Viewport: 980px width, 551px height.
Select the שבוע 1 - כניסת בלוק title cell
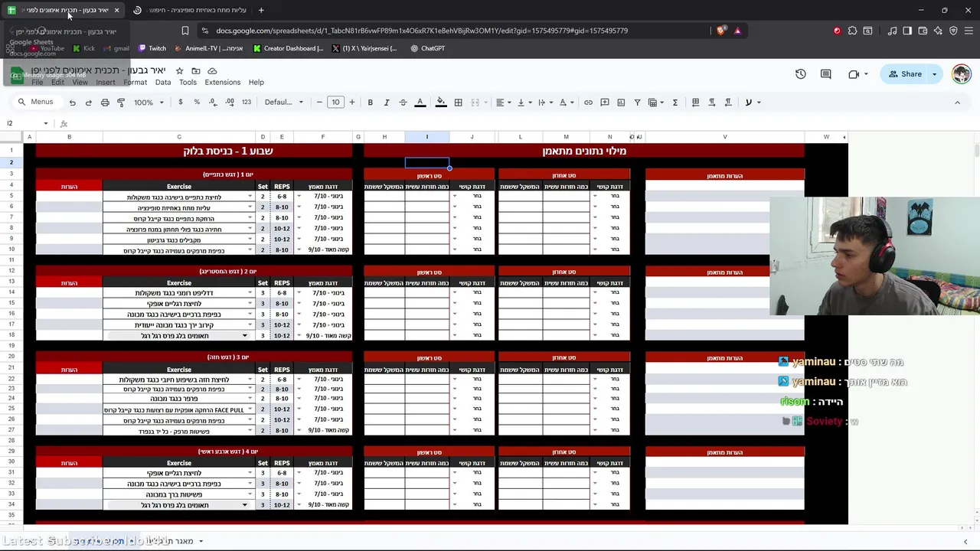(194, 151)
